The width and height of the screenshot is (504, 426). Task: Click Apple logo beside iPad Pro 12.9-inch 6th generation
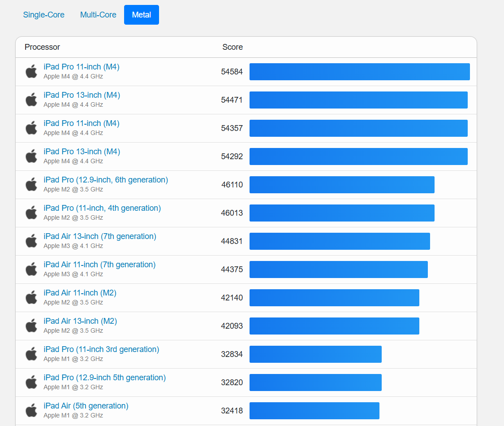[31, 184]
